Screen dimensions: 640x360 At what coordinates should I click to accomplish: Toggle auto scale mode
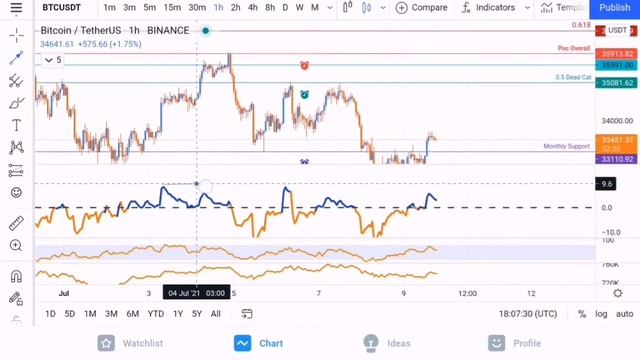coord(624,314)
